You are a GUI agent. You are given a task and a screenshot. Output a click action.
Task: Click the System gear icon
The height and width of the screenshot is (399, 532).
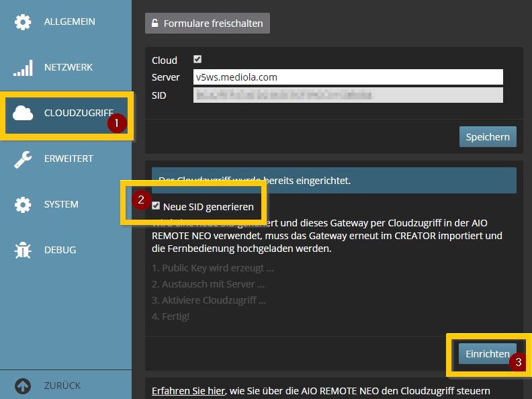pos(23,205)
